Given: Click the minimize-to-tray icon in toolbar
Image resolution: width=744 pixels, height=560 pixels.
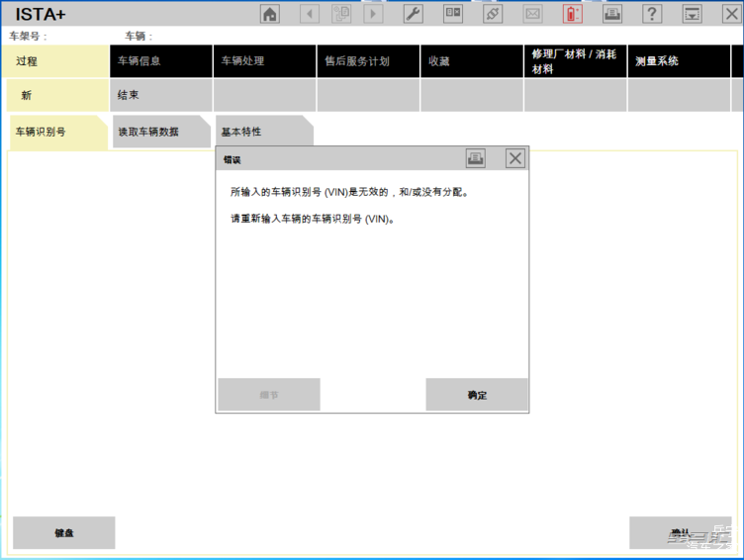Looking at the screenshot, I should [x=693, y=14].
